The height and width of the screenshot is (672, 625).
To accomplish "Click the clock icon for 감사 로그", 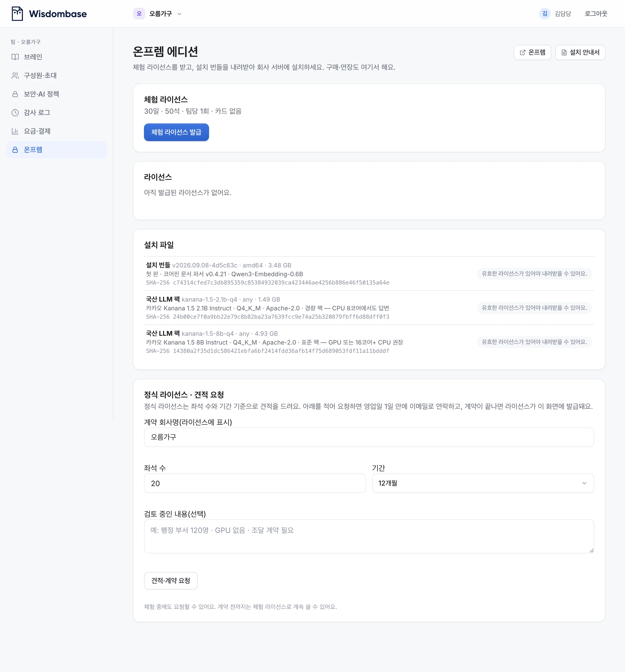I will (15, 113).
